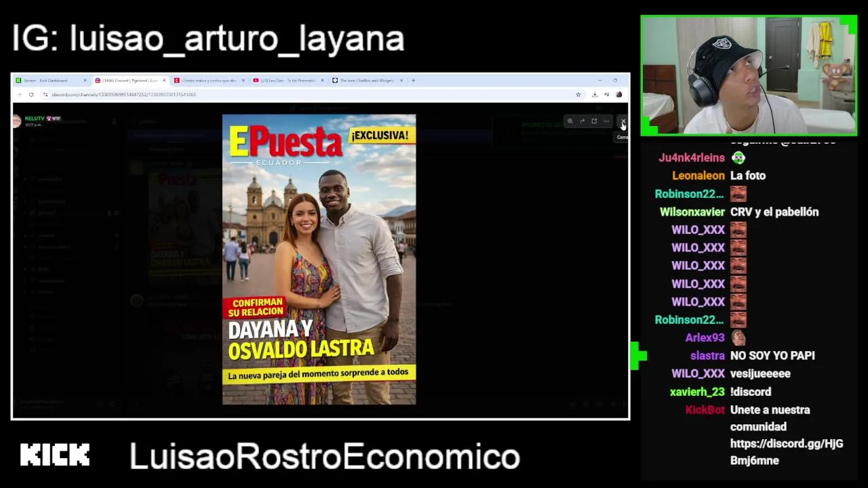Image resolution: width=868 pixels, height=488 pixels.
Task: Reload the Discord page
Action: click(x=31, y=94)
